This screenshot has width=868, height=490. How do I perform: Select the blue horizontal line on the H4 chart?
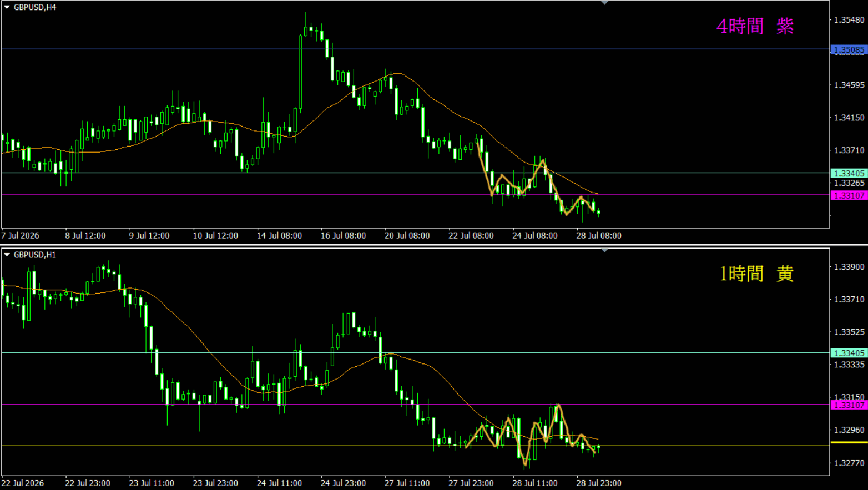[x=415, y=49]
